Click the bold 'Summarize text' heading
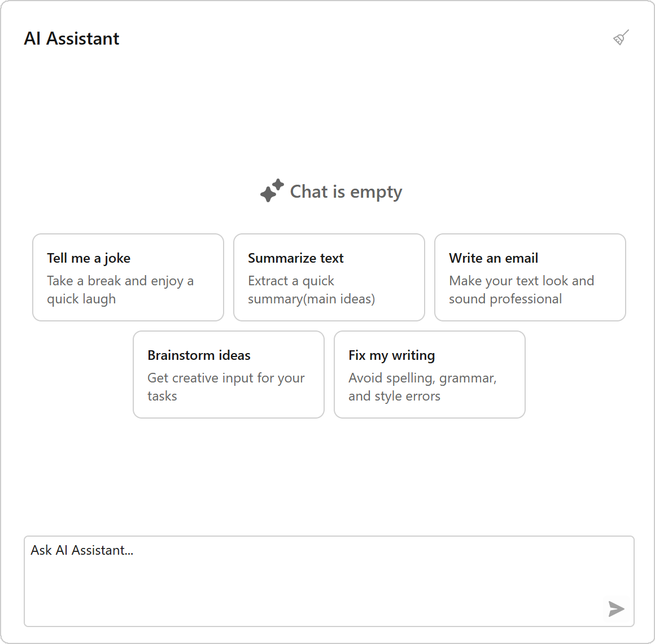 (296, 258)
